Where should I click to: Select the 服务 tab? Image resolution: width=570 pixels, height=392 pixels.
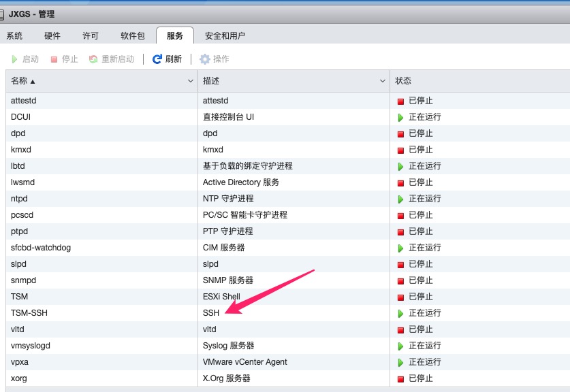coord(175,35)
